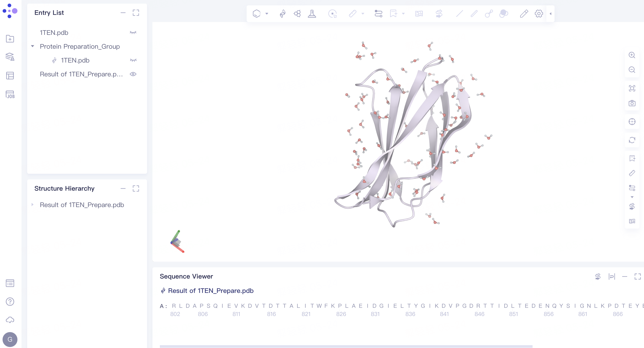Collapse the top toolbar with the arrow
644x348 pixels.
coord(550,14)
